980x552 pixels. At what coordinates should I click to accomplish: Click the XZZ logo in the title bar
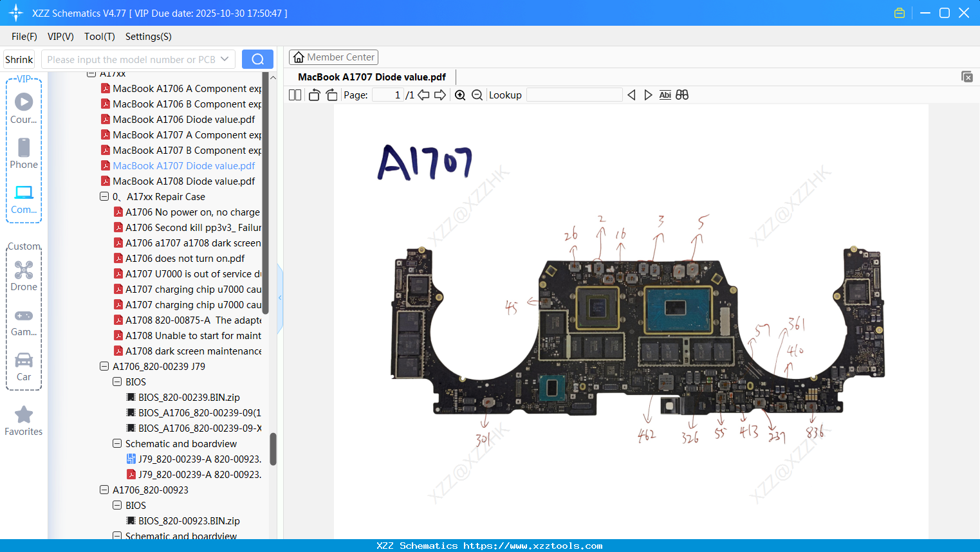[x=16, y=13]
